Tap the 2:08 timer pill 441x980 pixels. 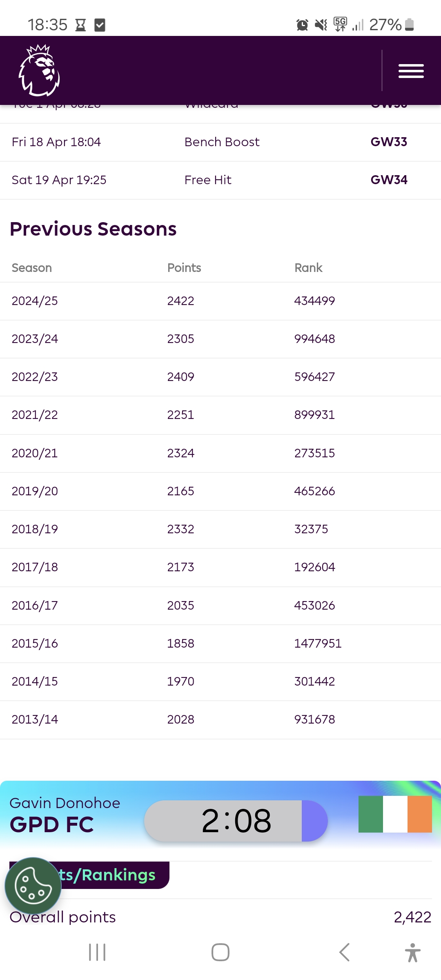236,821
